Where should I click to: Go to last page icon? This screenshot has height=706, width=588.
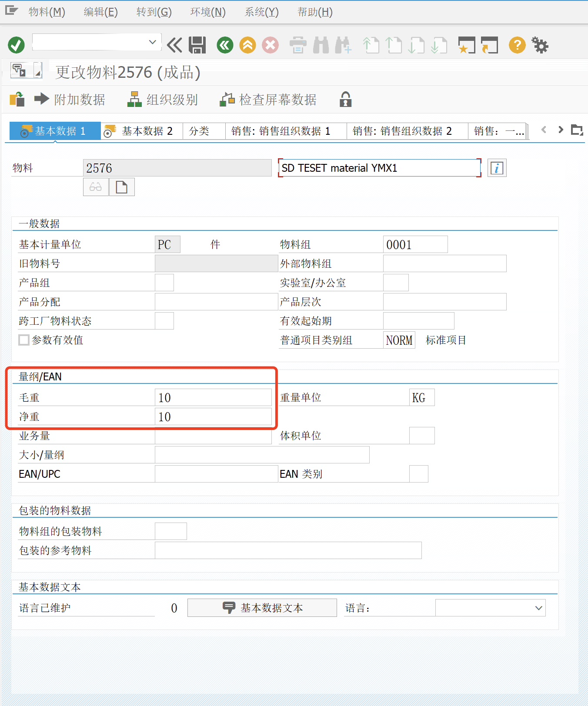[439, 45]
